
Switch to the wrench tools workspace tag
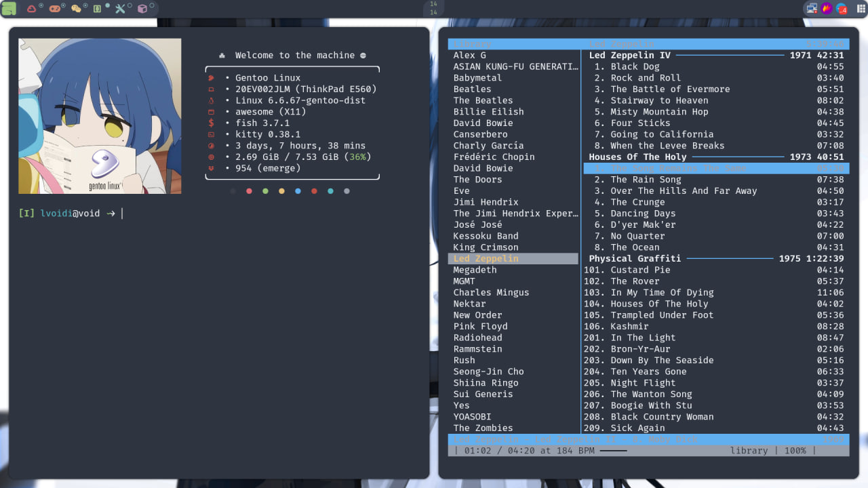[x=120, y=9]
